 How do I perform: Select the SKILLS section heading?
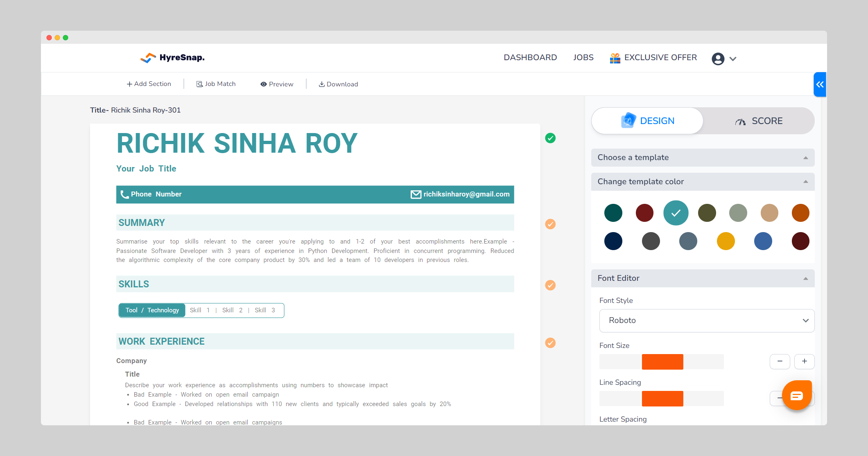(134, 284)
